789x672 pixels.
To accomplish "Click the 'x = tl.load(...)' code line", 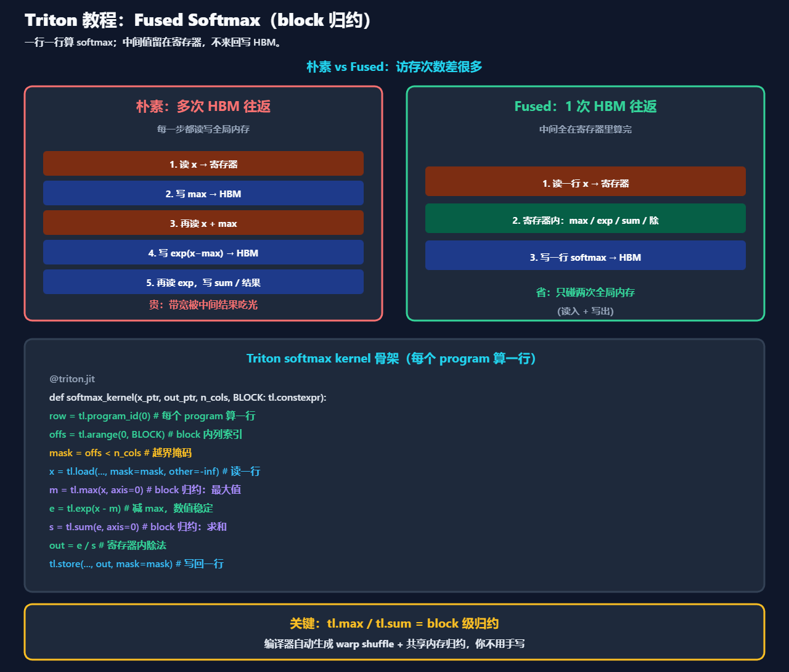I will coord(155,472).
